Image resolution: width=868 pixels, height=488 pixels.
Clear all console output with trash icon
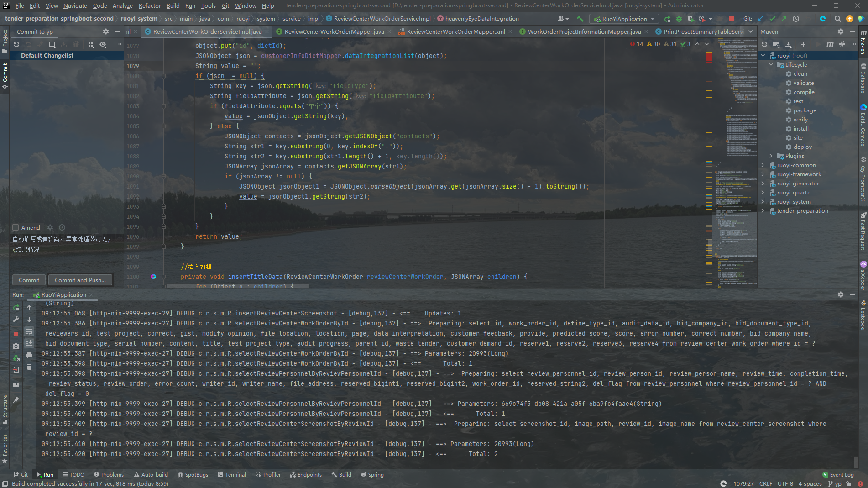pos(29,367)
